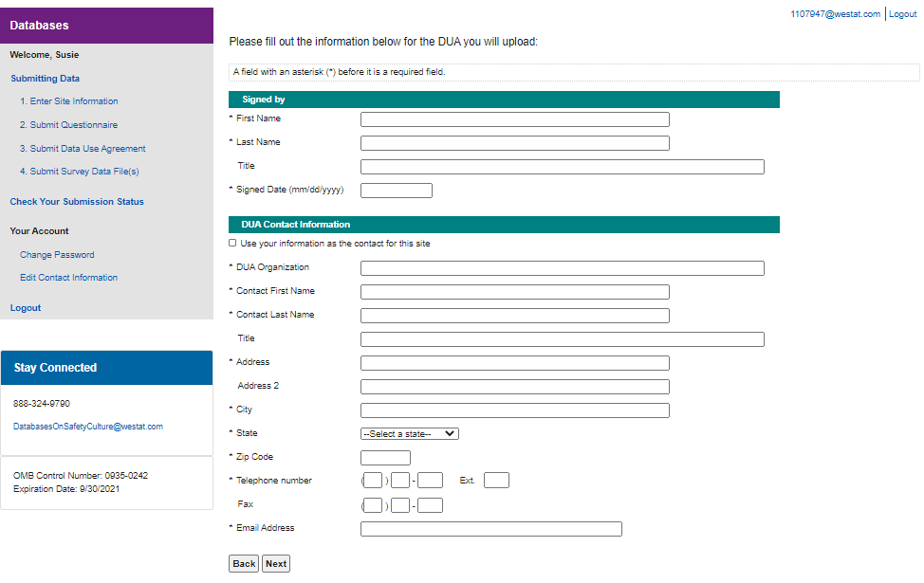Focus the DUA Organization field
The height and width of the screenshot is (583, 924).
click(563, 268)
